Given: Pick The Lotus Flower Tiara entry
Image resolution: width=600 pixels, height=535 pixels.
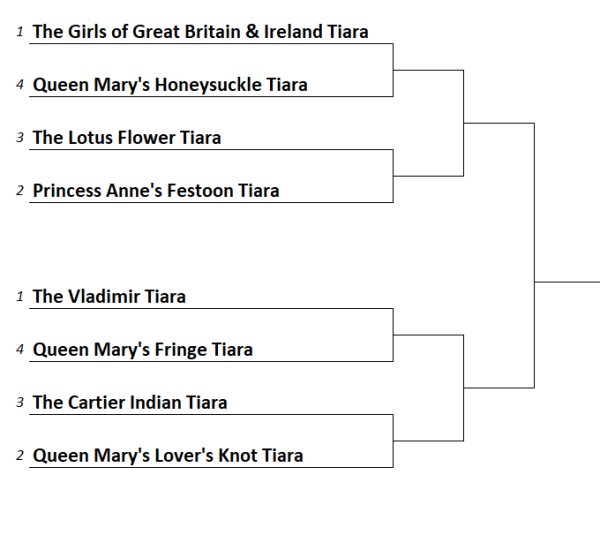Looking at the screenshot, I should coord(127,138).
